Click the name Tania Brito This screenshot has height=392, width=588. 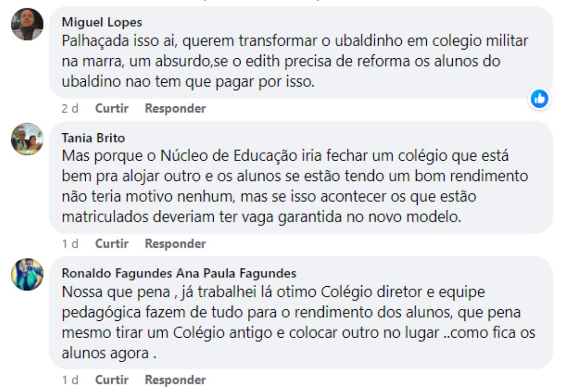click(93, 138)
